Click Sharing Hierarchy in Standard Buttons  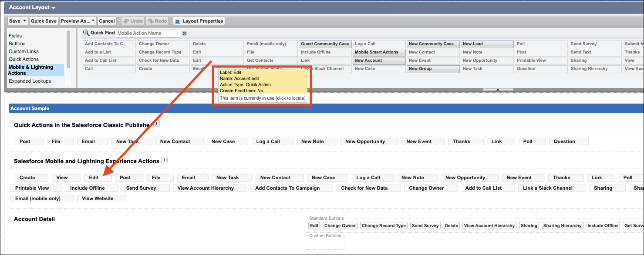click(x=562, y=226)
